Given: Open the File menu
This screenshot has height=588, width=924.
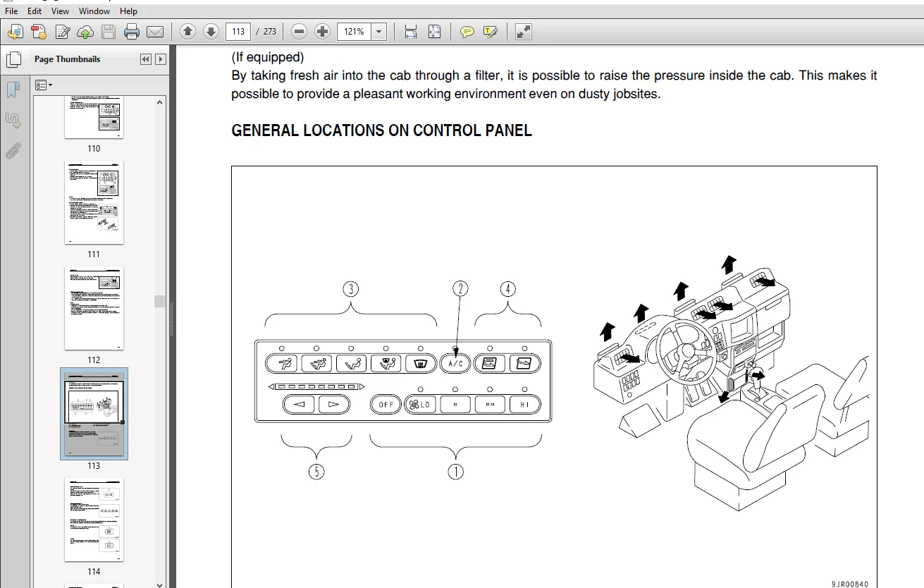Looking at the screenshot, I should (11, 11).
